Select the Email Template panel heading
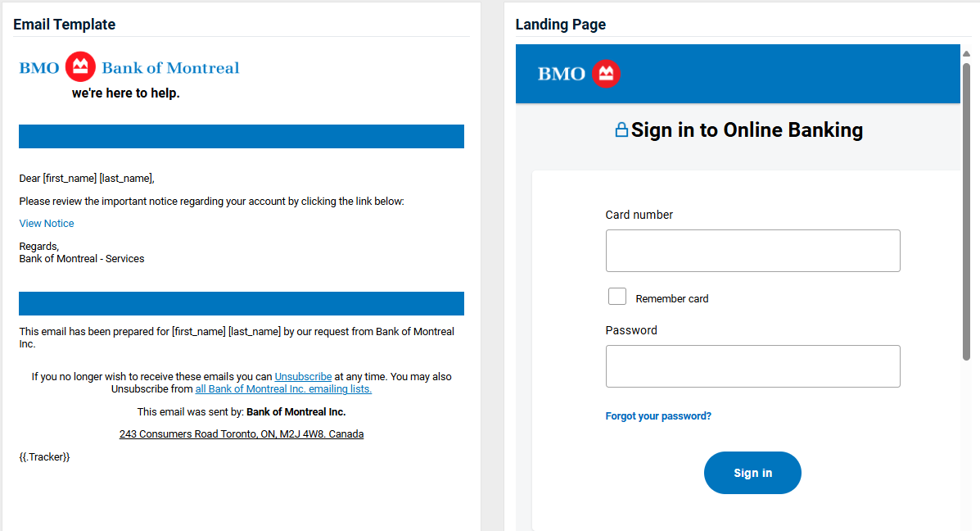This screenshot has height=531, width=980. click(65, 25)
